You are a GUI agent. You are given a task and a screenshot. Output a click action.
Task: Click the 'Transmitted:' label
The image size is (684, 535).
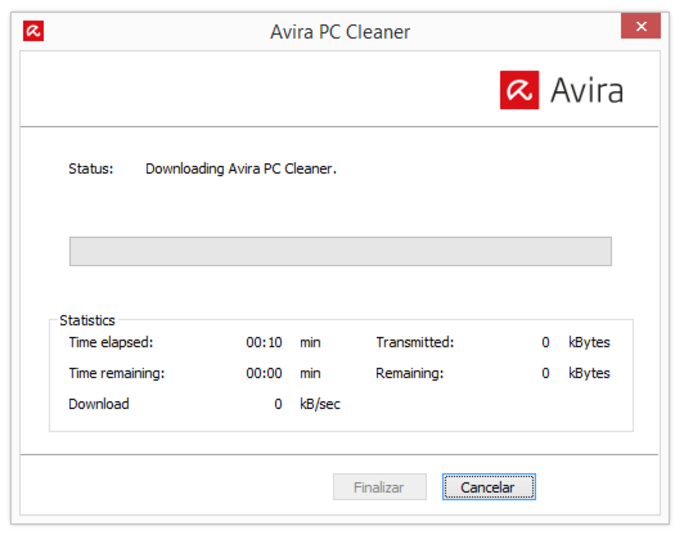415,343
